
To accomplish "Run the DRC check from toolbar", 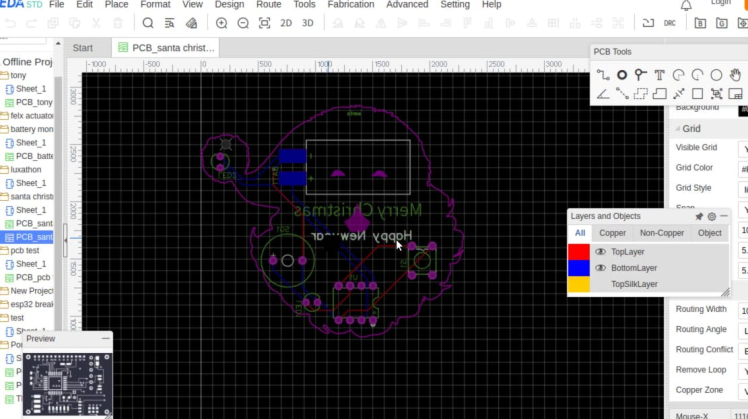I will tap(671, 23).
